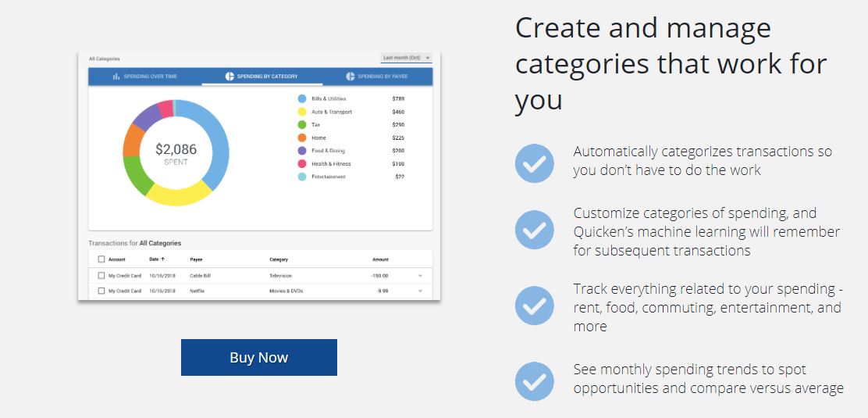The image size is (868, 418).
Task: Click the Spending by Payee pie icon
Action: tap(350, 77)
